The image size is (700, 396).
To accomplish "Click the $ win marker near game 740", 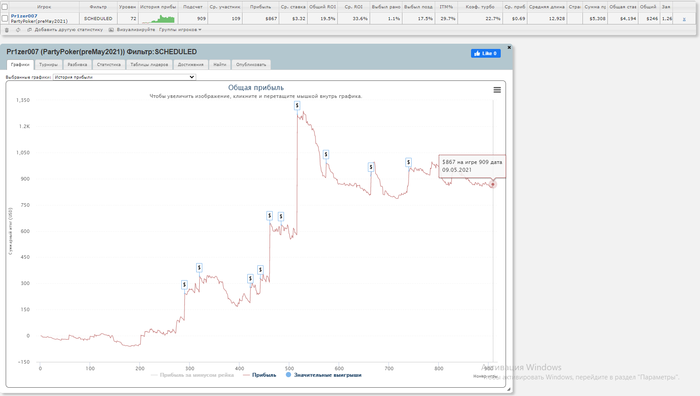I will tap(408, 162).
